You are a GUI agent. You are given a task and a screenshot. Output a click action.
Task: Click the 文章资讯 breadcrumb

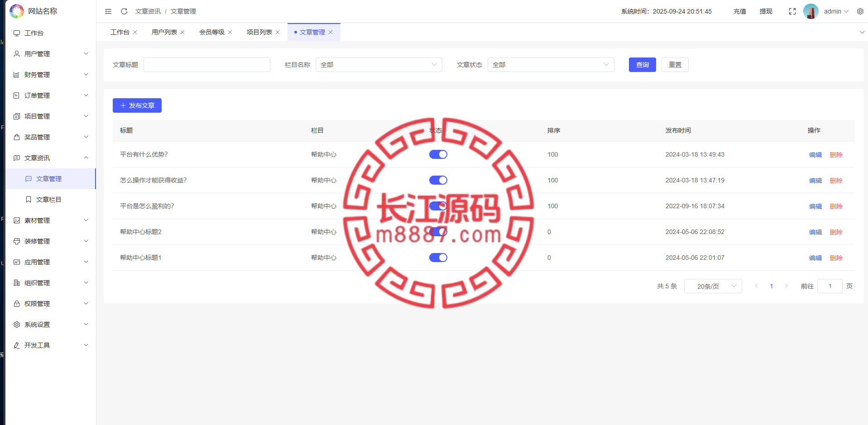(148, 11)
